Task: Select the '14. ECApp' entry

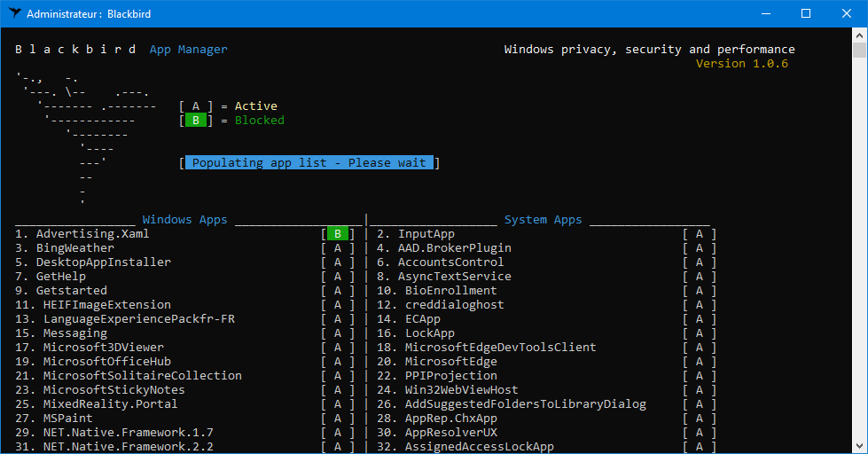Action: coord(409,319)
